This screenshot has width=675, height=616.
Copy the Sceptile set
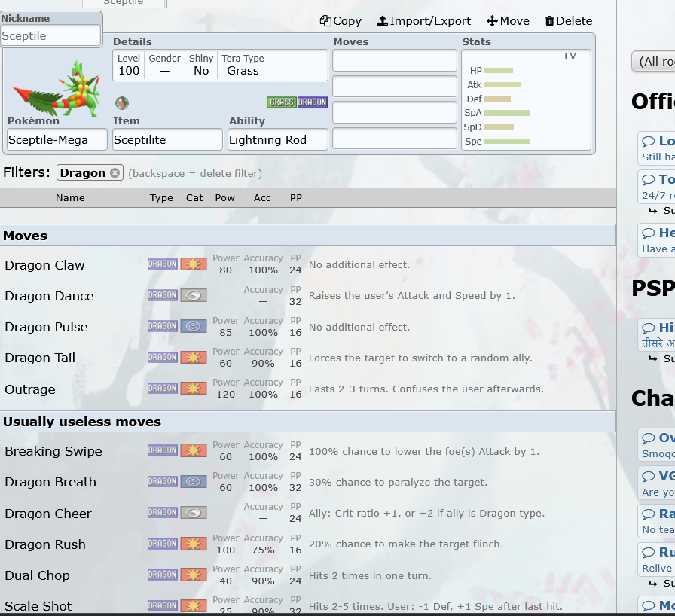click(x=340, y=20)
